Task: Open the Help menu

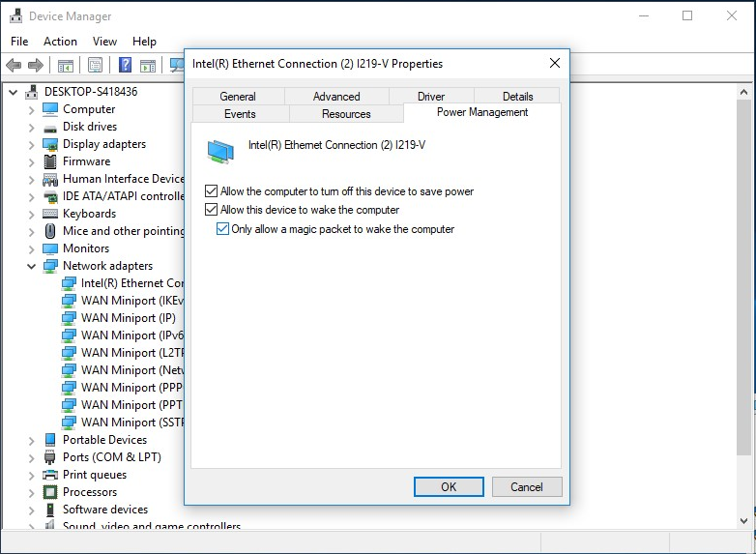Action: (144, 42)
